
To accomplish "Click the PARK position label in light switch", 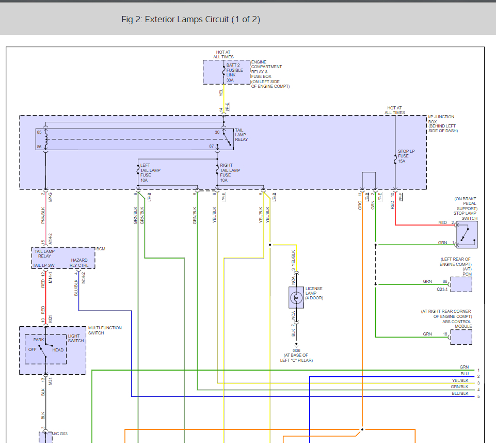I will coord(39,340).
